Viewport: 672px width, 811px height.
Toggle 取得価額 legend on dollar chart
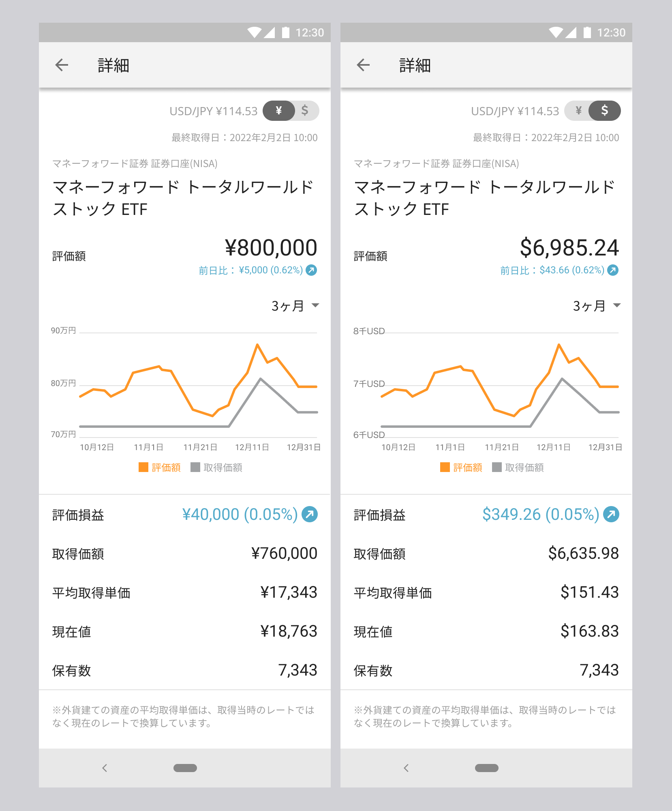pyautogui.click(x=518, y=468)
